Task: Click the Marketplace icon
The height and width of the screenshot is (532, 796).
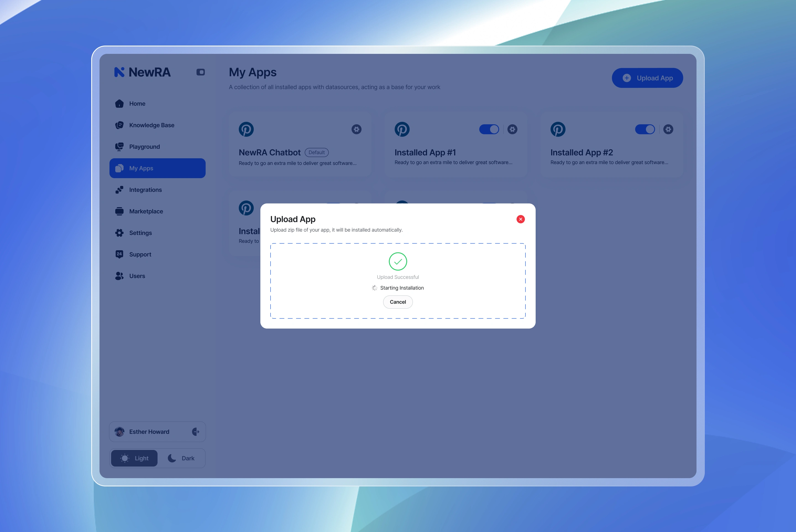Action: [119, 211]
